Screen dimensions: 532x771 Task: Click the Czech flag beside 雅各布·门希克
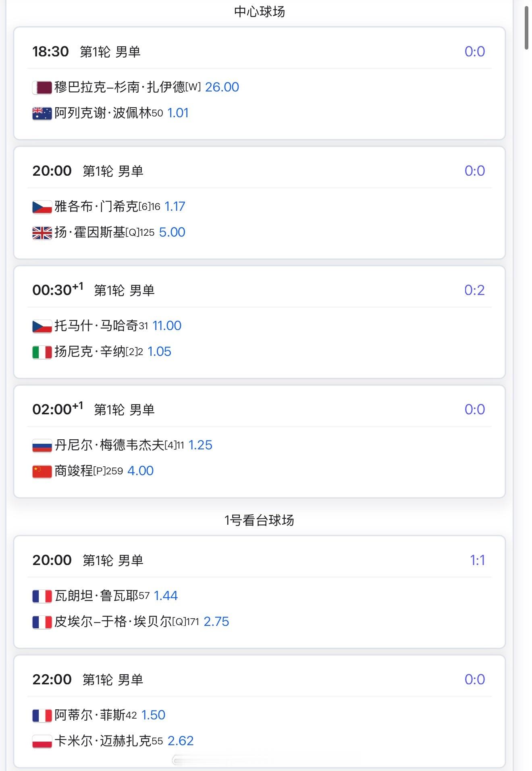42,207
